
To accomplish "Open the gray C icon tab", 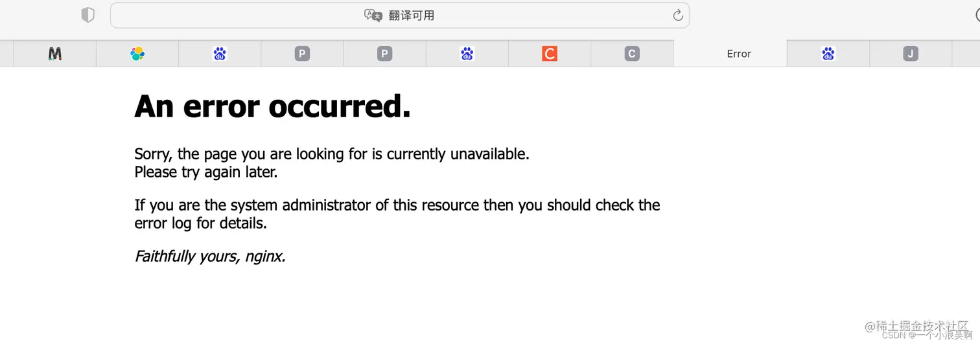I will click(x=632, y=54).
